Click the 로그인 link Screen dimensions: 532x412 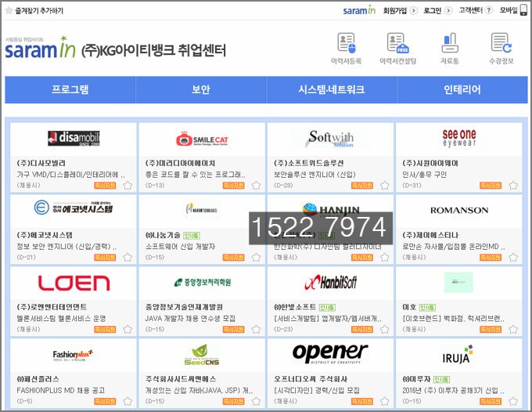432,10
